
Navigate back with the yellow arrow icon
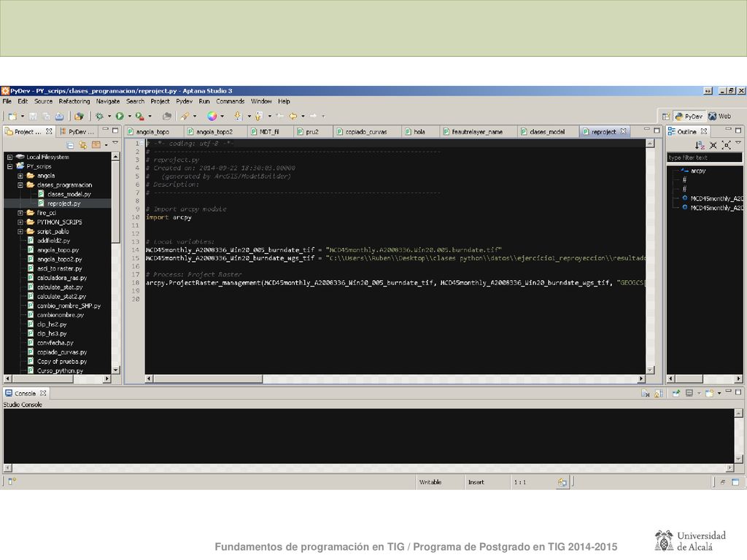[x=293, y=116]
